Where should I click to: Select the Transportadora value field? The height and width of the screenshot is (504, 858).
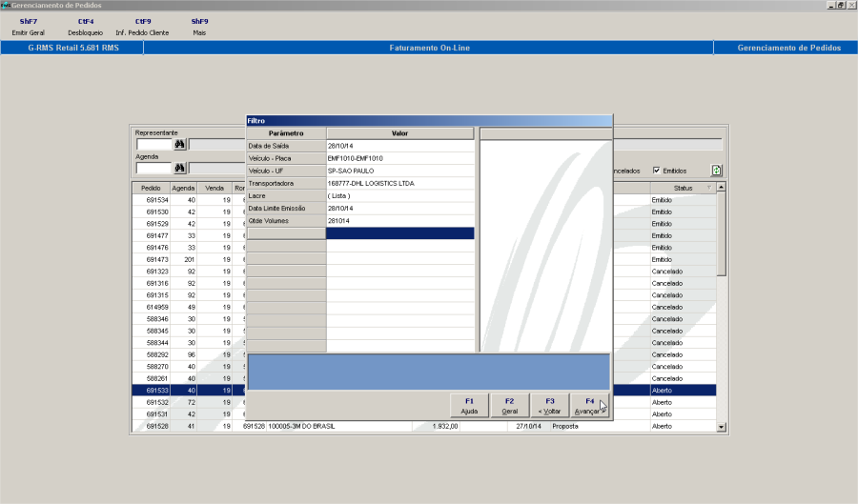(x=399, y=183)
